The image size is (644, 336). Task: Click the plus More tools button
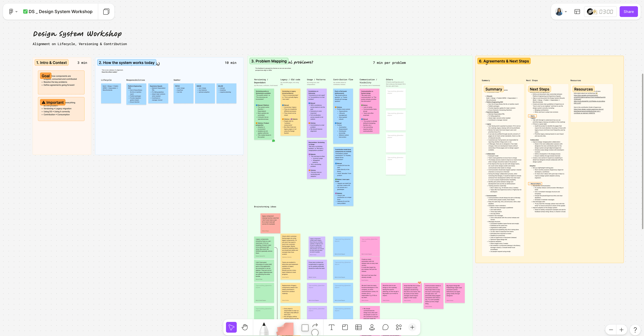412,327
